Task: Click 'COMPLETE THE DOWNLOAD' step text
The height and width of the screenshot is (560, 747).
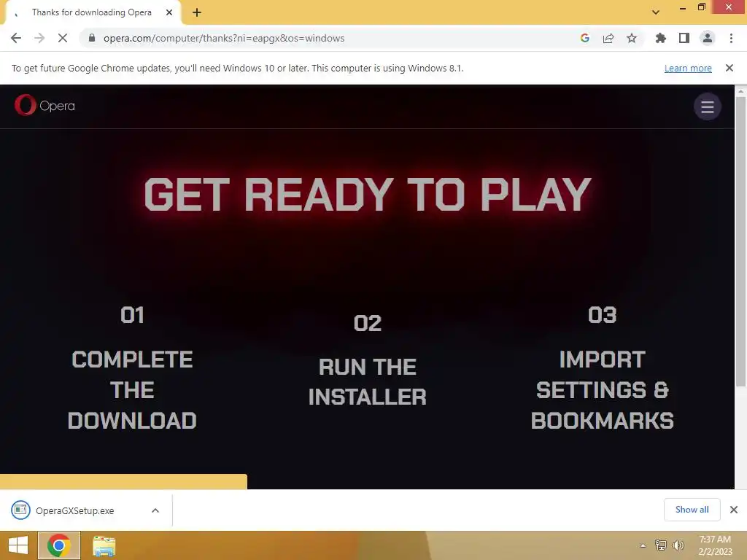Action: 132,390
